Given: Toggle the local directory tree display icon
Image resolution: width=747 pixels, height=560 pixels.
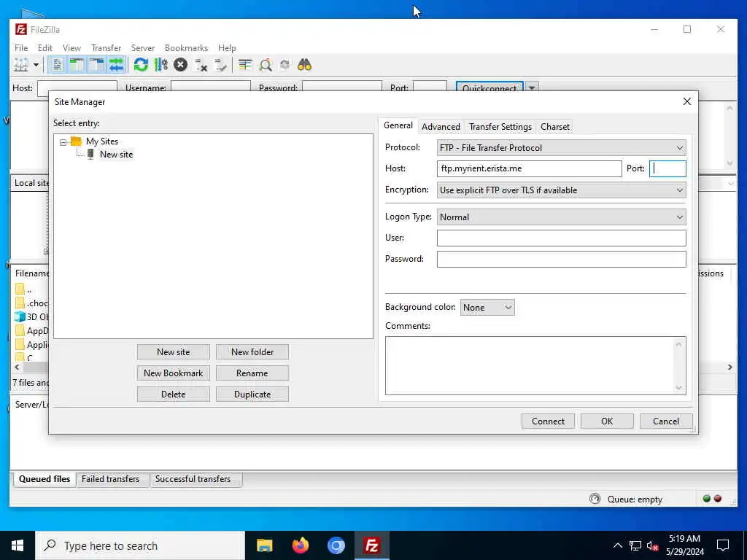Looking at the screenshot, I should pos(77,65).
